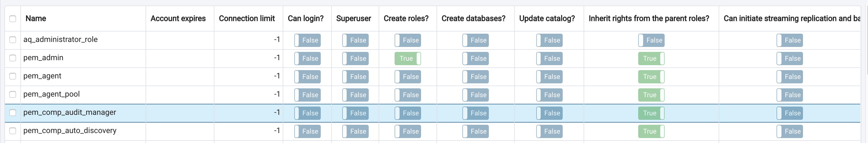Image resolution: width=868 pixels, height=143 pixels.
Task: Enable Superuser for pem_agent
Action: click(355, 76)
